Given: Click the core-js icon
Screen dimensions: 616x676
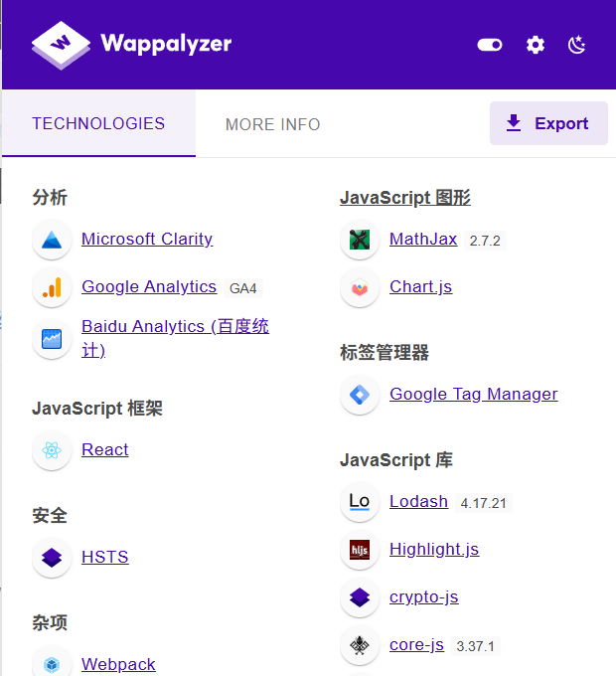Looking at the screenshot, I should coord(360,646).
